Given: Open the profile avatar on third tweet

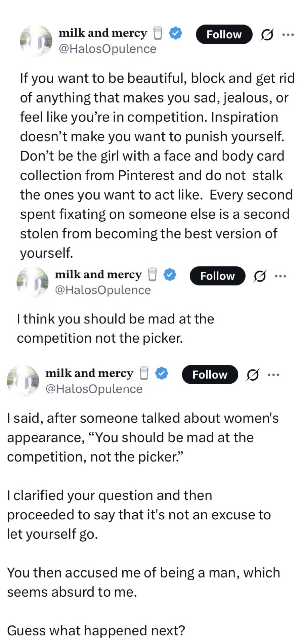Looking at the screenshot, I should point(23,381).
